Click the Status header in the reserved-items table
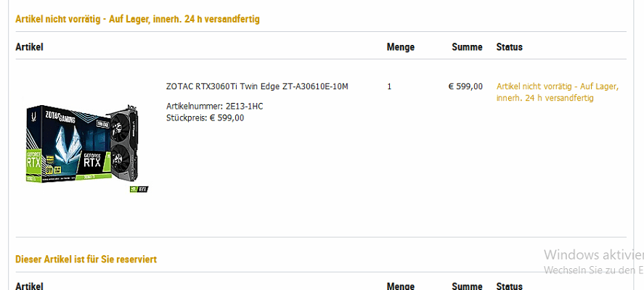This screenshot has width=644, height=290. [x=509, y=286]
